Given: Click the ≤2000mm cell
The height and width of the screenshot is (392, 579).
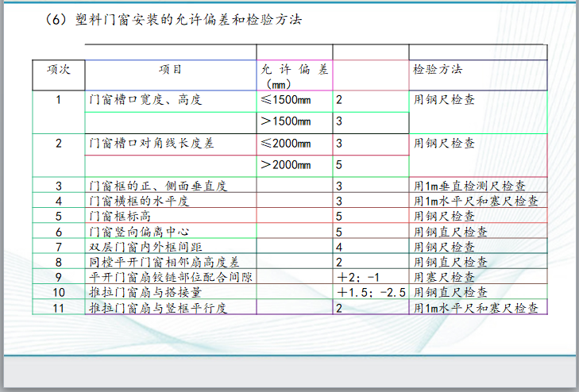Looking at the screenshot, I should pyautogui.click(x=286, y=144).
